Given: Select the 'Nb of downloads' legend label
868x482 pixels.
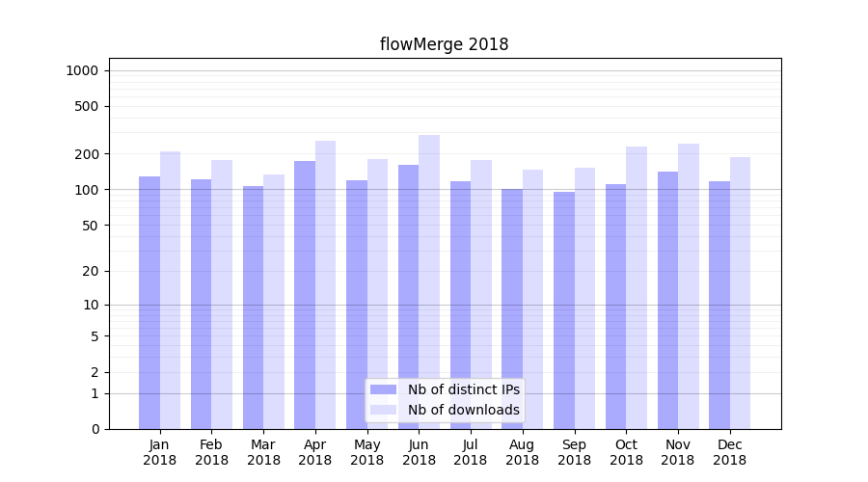Looking at the screenshot, I should coord(463,410).
